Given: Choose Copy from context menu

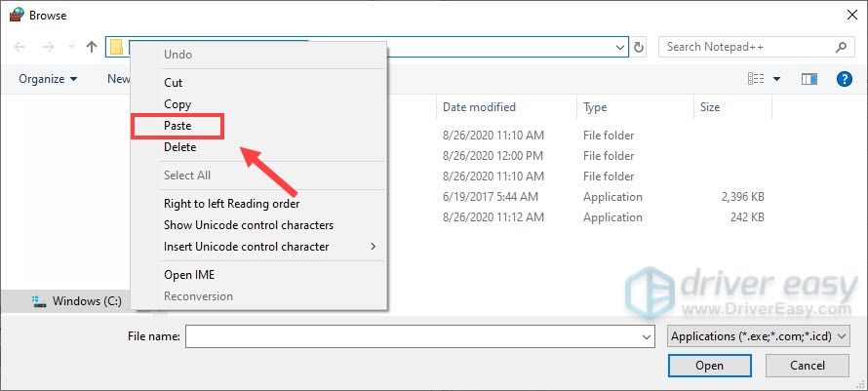Looking at the screenshot, I should tap(259, 104).
